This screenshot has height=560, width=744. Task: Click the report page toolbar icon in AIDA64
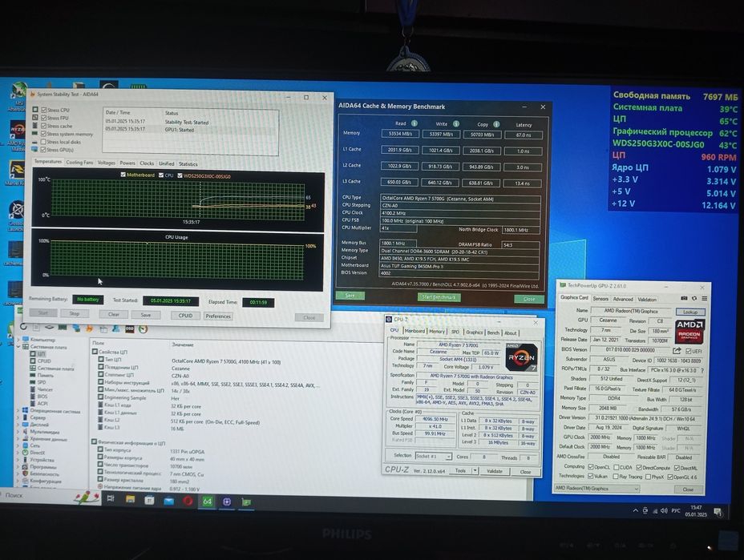[36, 327]
